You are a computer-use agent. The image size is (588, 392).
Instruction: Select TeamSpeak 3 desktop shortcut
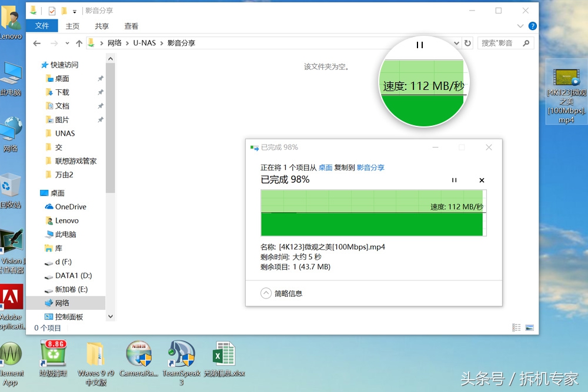coord(182,364)
